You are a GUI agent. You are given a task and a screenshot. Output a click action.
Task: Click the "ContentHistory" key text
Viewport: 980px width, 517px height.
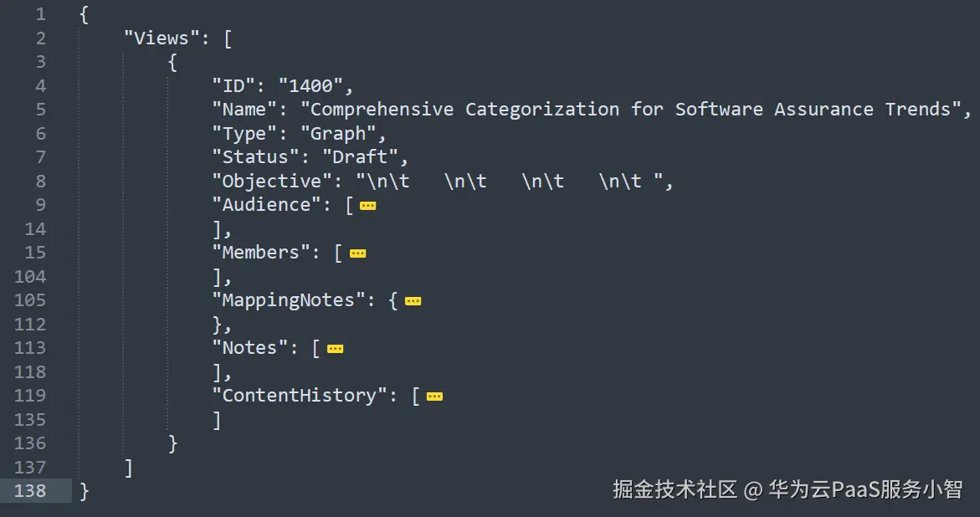pyautogui.click(x=300, y=396)
